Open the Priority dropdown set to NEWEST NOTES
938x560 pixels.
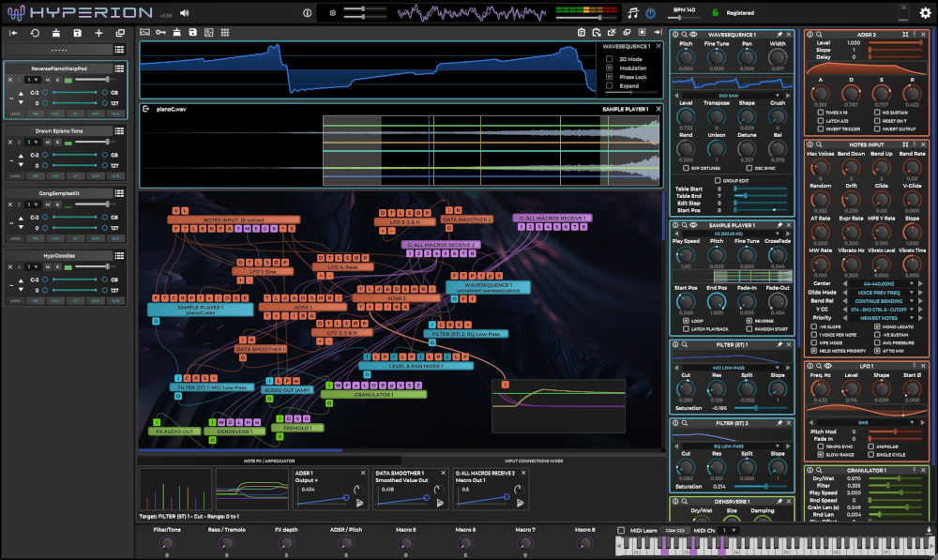point(880,317)
